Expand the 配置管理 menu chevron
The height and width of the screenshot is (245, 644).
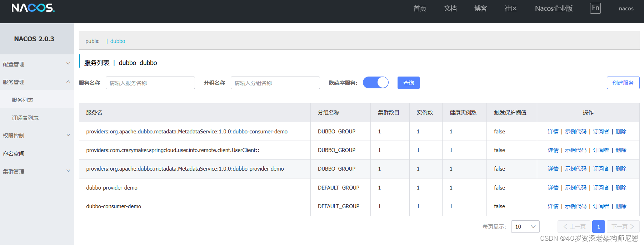click(68, 64)
